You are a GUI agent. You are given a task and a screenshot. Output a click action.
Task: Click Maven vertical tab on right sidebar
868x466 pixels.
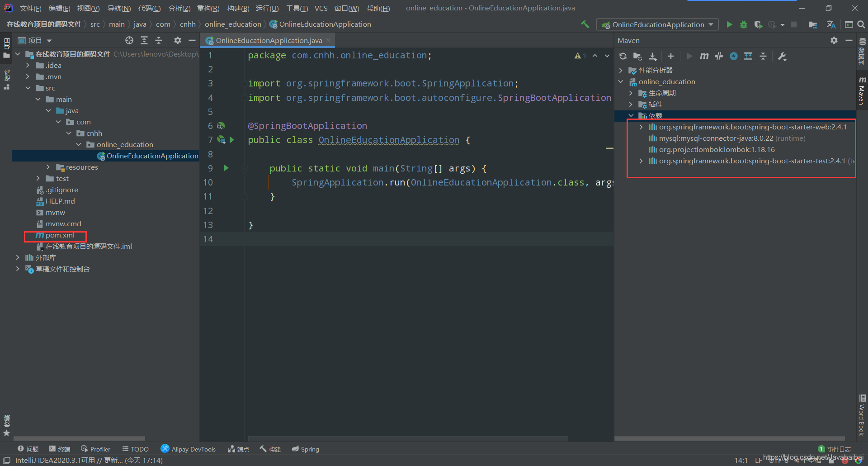tap(862, 90)
